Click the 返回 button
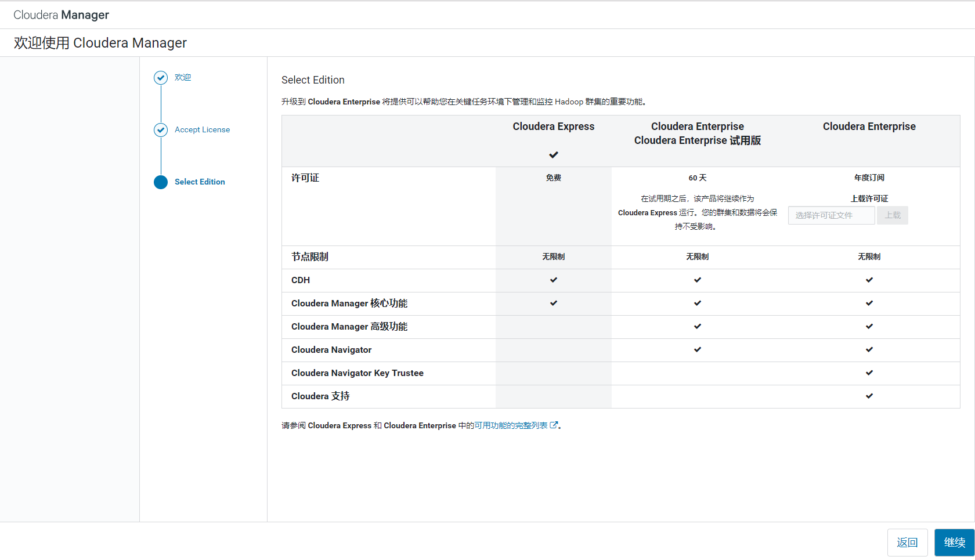 click(x=907, y=543)
